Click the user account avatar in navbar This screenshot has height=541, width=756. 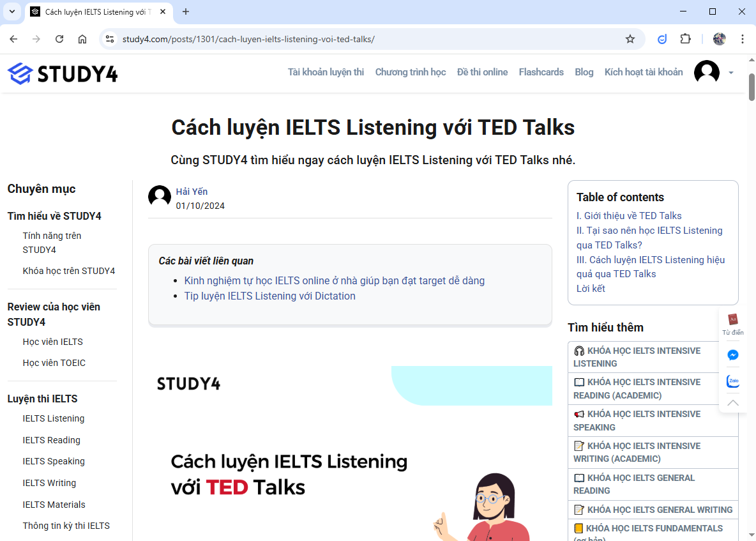point(707,73)
